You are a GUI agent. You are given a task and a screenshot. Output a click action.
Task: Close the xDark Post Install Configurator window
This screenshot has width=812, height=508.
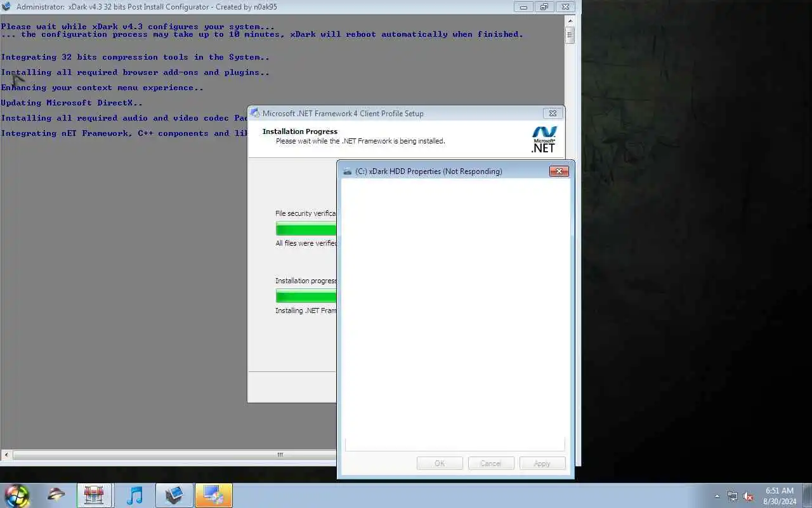click(x=566, y=7)
